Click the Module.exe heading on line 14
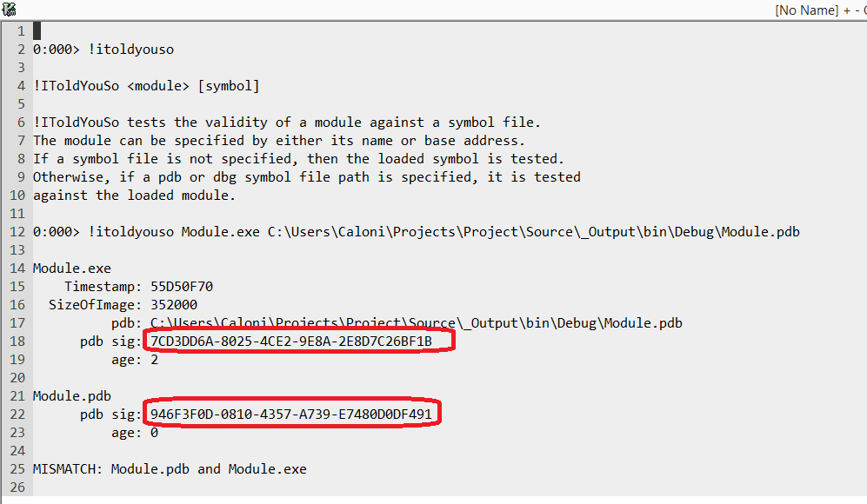Viewport: 867px width, 504px height. (72, 269)
